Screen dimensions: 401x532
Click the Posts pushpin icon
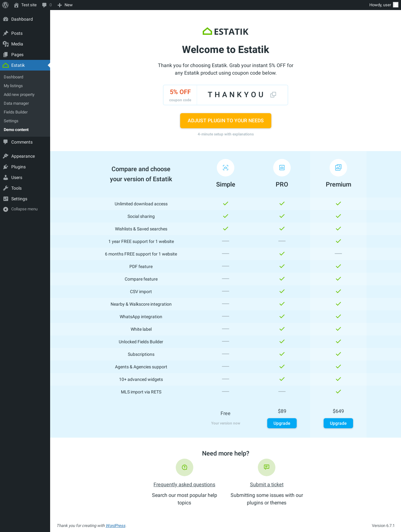click(x=6, y=33)
